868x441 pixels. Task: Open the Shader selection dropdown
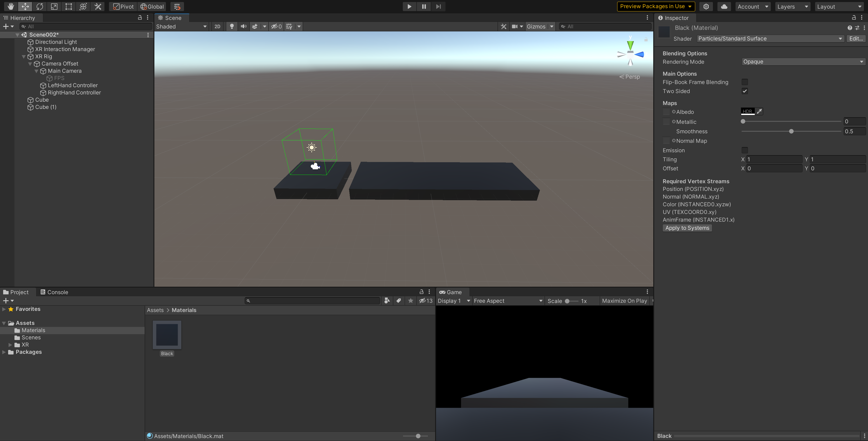point(770,38)
